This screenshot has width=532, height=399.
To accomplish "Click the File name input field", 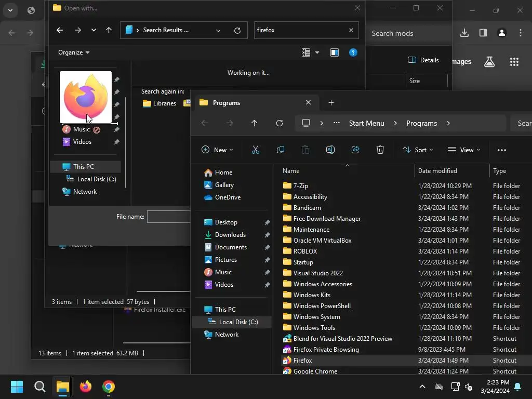I will coord(169,217).
